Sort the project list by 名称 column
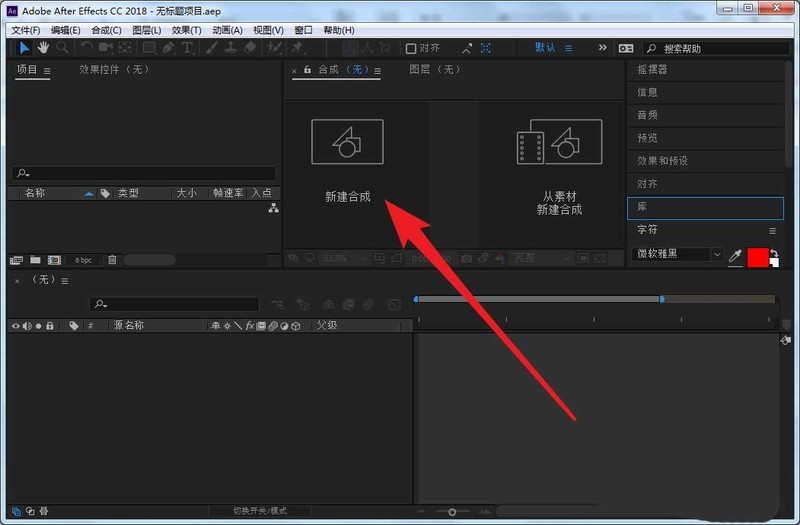The width and height of the screenshot is (800, 525). pyautogui.click(x=35, y=193)
